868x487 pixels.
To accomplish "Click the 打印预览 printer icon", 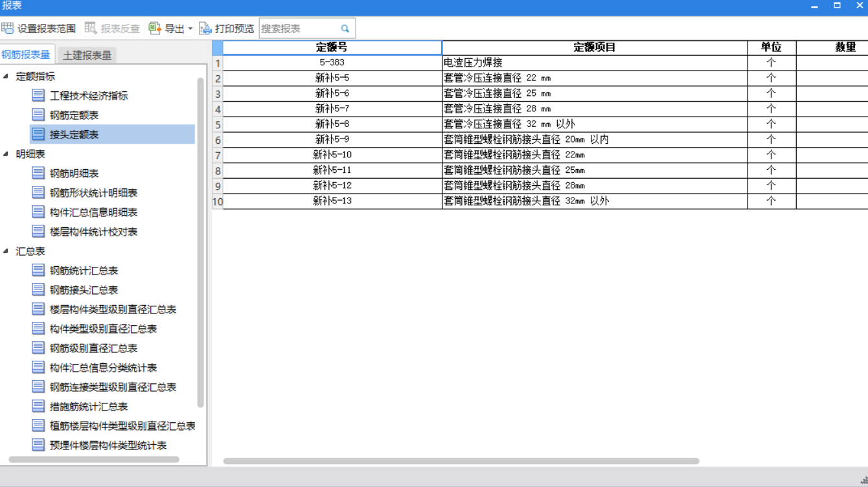I will [x=205, y=28].
